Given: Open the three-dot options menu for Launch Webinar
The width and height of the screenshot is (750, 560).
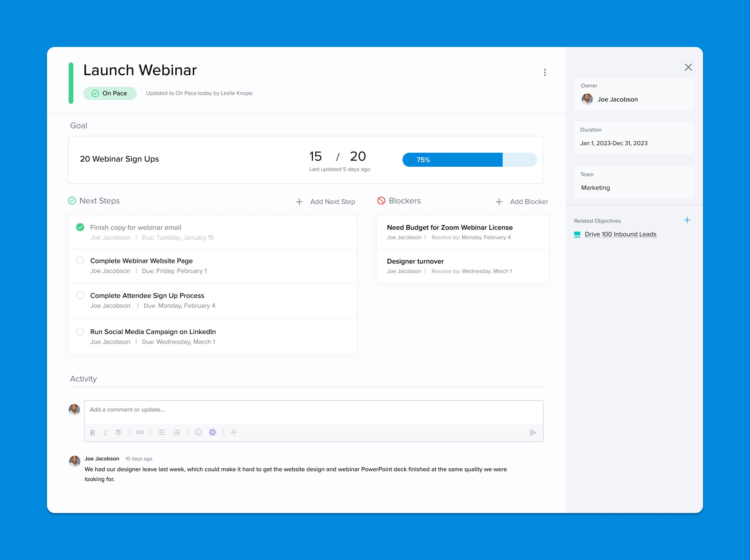Looking at the screenshot, I should [x=545, y=72].
